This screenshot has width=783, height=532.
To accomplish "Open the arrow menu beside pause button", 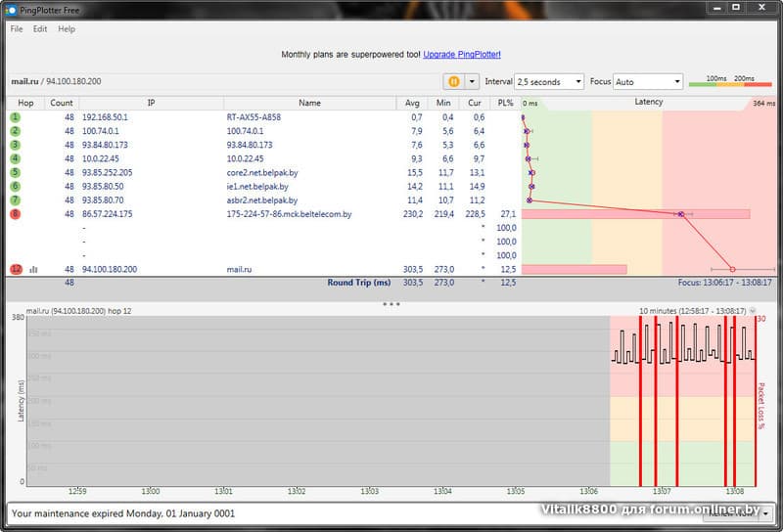I will click(x=473, y=81).
